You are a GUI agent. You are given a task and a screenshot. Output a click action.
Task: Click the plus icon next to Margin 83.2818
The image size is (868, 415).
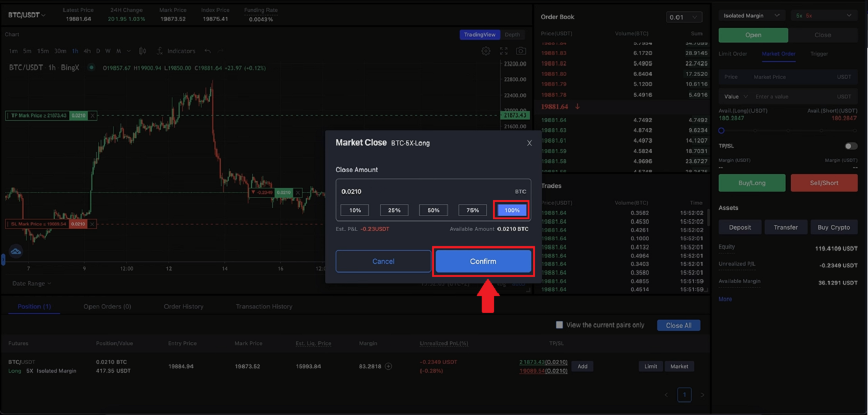(x=389, y=366)
